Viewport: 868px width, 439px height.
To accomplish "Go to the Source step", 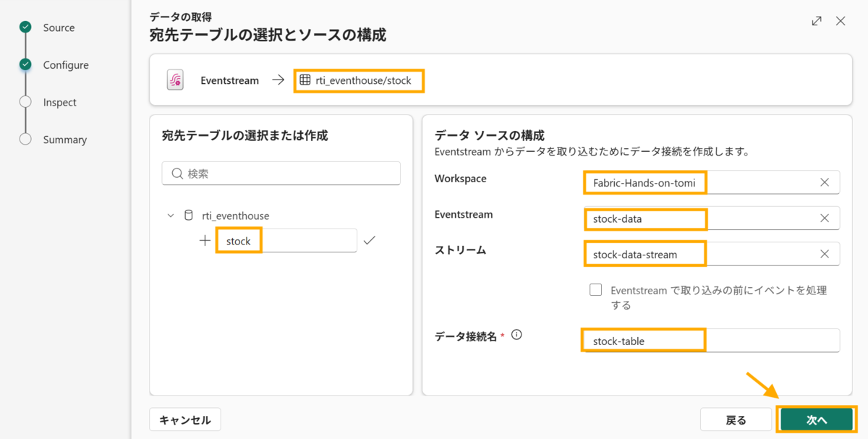I will [x=59, y=27].
